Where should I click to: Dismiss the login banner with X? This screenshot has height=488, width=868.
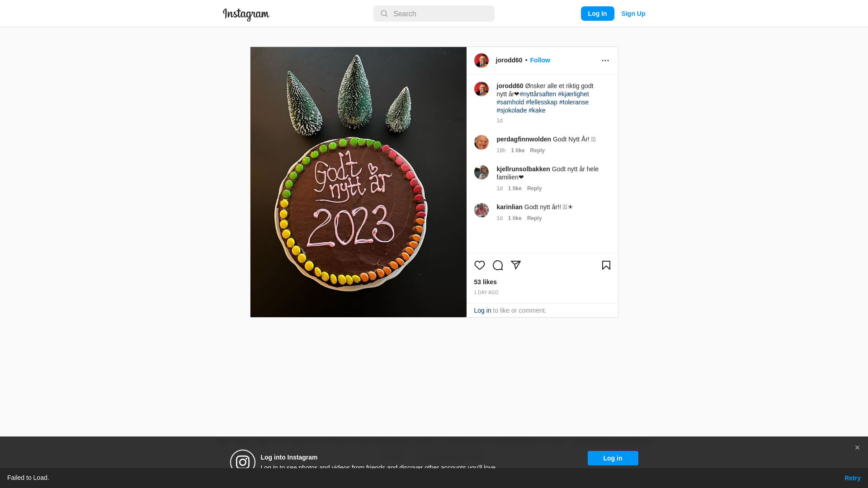(857, 448)
